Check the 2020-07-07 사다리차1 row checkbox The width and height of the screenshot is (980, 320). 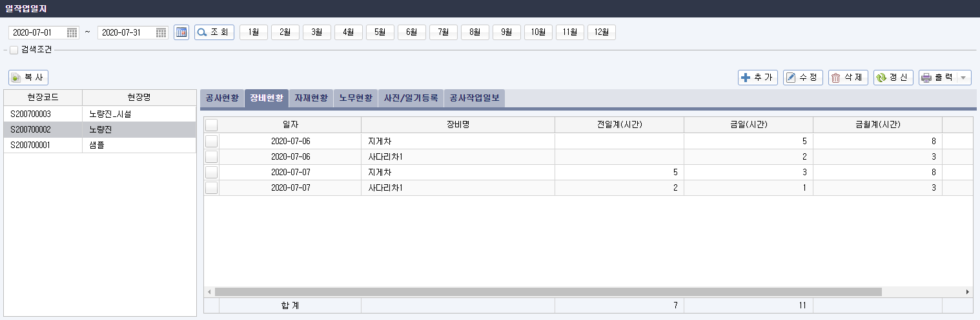[x=212, y=188]
